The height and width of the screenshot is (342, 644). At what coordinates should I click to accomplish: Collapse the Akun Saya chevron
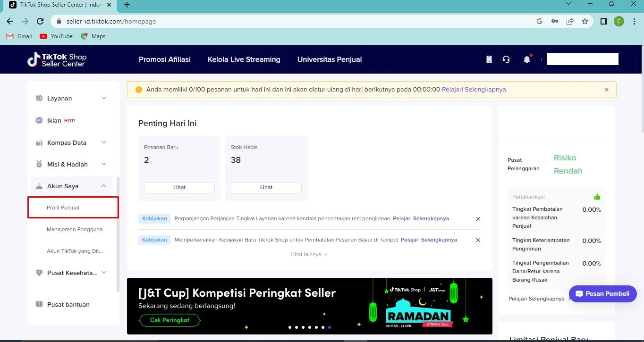(x=104, y=186)
